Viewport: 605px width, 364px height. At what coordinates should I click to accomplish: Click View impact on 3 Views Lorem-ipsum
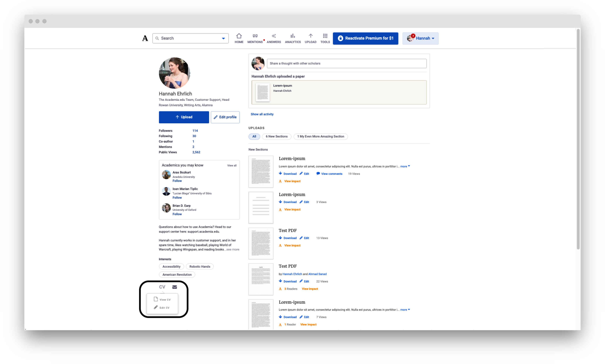pyautogui.click(x=292, y=209)
